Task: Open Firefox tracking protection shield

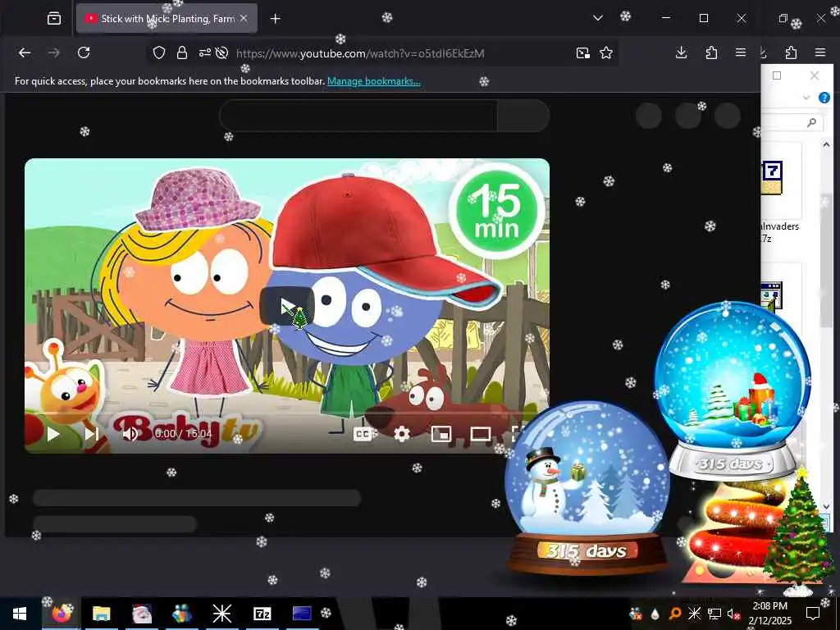Action: [159, 52]
